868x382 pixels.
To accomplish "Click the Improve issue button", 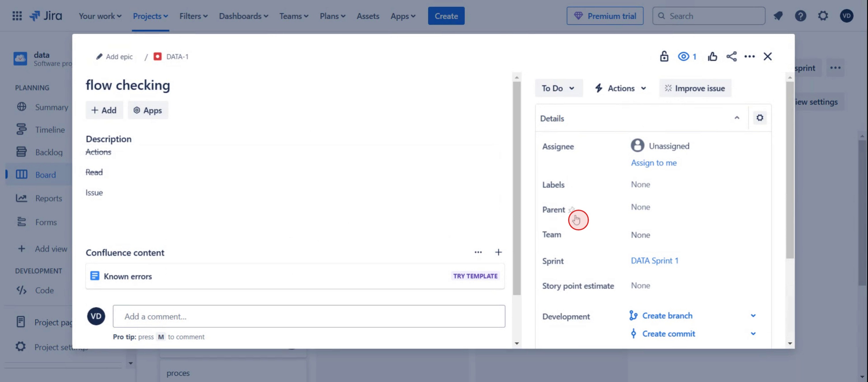I will tap(695, 88).
